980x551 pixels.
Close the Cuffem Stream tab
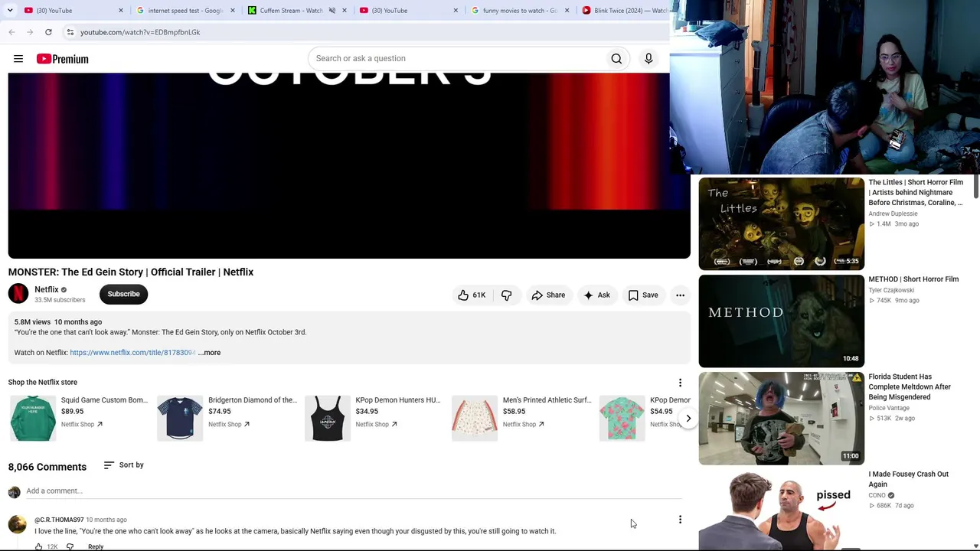344,11
